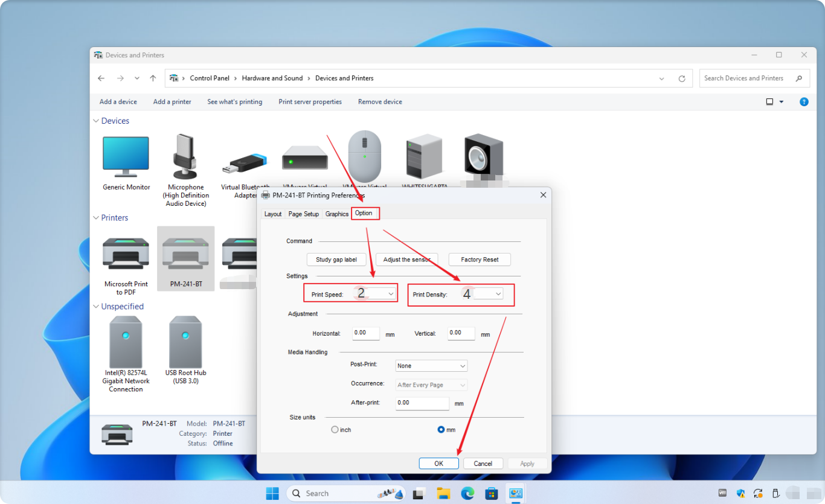Switch to the Graphics tab
Screen dimensions: 825x504
337,214
